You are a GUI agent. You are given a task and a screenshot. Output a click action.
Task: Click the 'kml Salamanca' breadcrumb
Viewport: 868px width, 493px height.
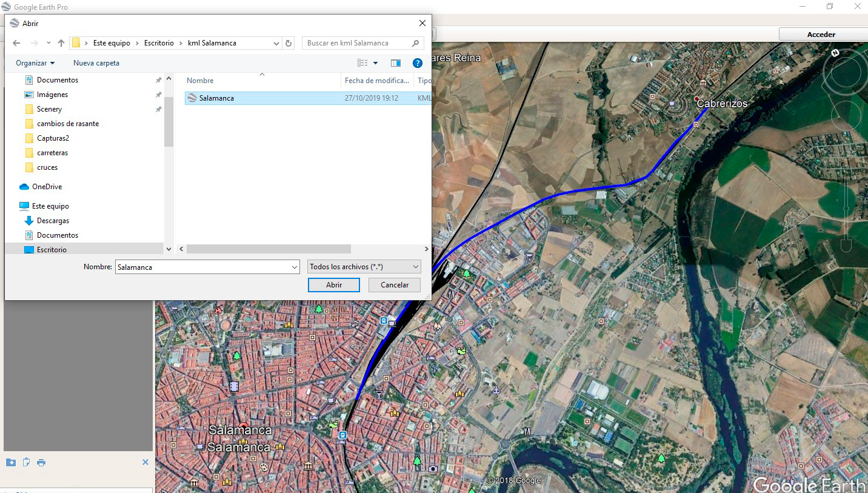tap(212, 43)
